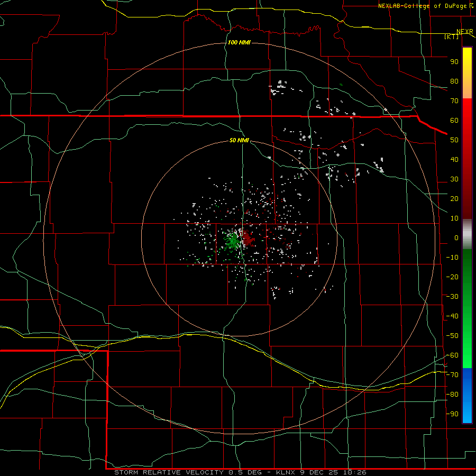
Task: Click the positive 20 scale label
Action: click(454, 198)
